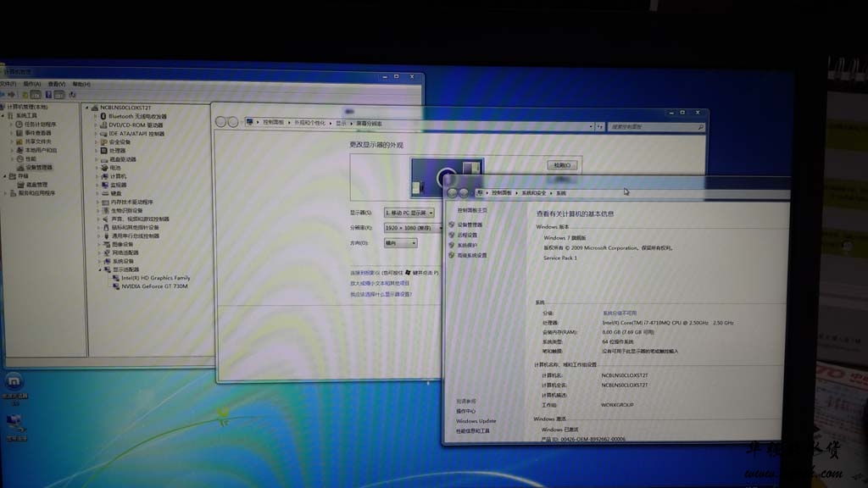Collapse the 系统工具 node in left tree
Viewport: 868px width, 488px height.
pyautogui.click(x=3, y=115)
